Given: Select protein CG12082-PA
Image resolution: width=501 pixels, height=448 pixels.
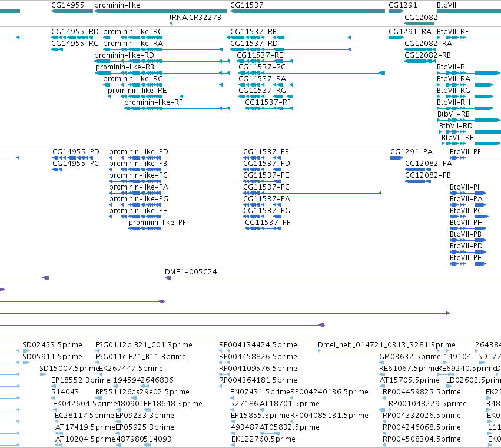Looking at the screenshot, I should click(429, 164).
